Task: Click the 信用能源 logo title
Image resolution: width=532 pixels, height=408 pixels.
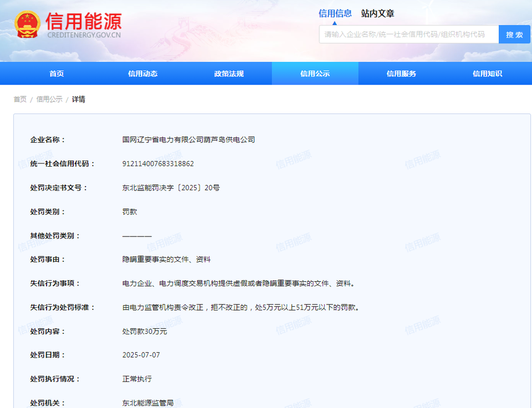Action: click(x=84, y=20)
